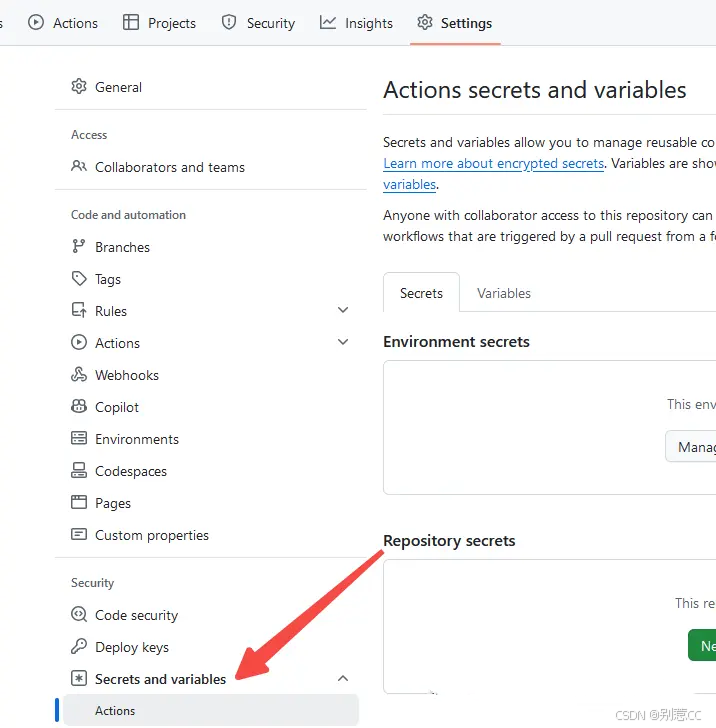Select Actions under Secrets and variables
The image size is (716, 728).
[x=211, y=710]
